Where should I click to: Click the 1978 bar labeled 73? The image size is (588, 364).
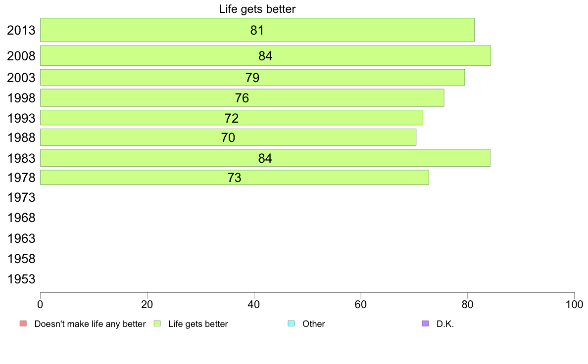(235, 178)
